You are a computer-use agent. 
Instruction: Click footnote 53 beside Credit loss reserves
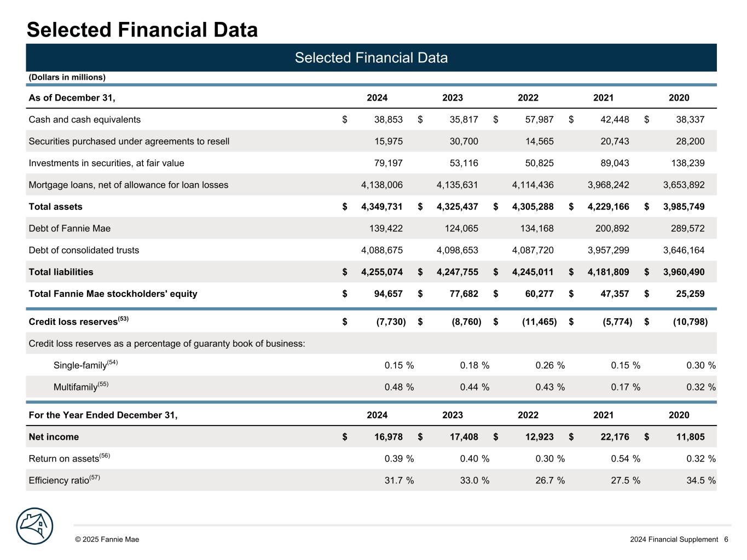point(123,319)
